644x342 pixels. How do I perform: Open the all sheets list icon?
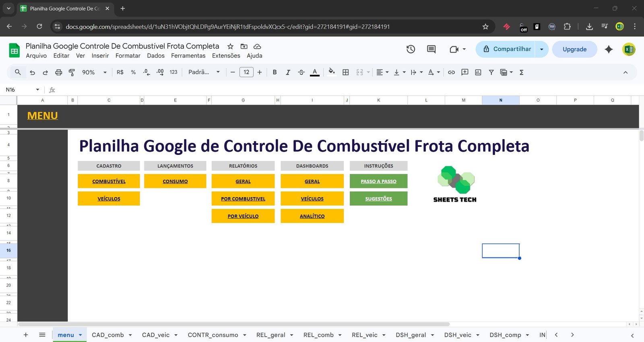tap(42, 335)
